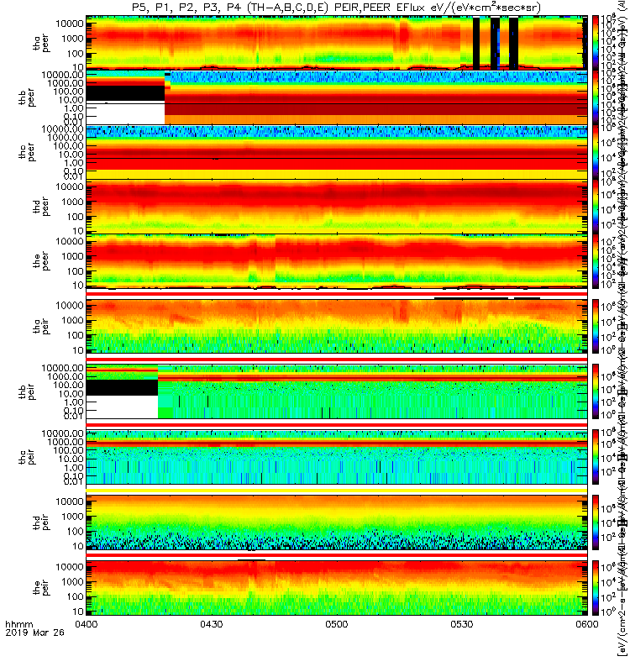Click the 1.00 tick of thc peer axis
Viewport: 630px width, 672px height.
click(74, 163)
